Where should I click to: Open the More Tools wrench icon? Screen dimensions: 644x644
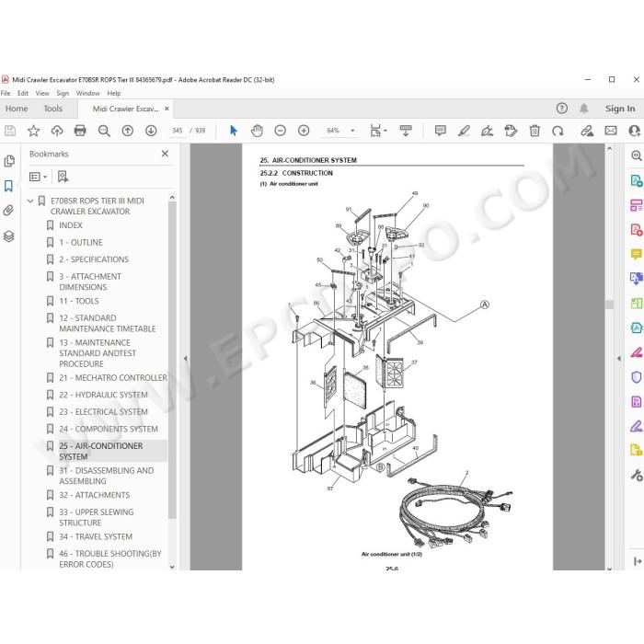637,476
